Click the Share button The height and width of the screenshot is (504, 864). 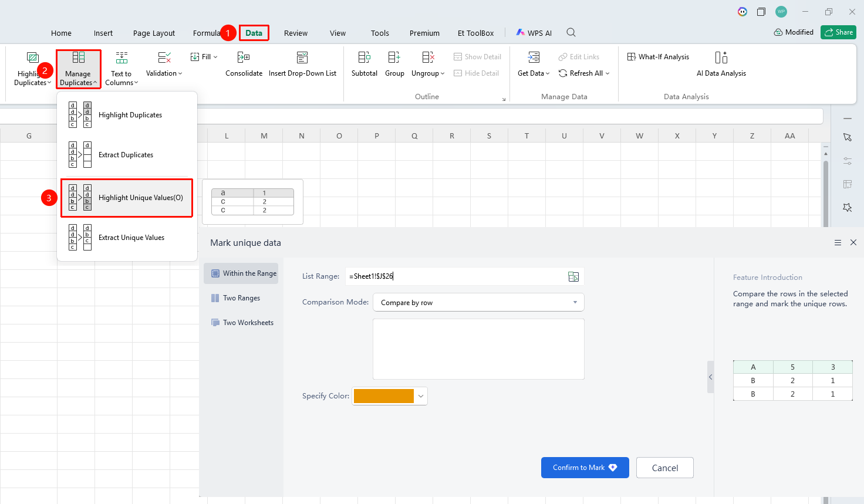coord(838,32)
